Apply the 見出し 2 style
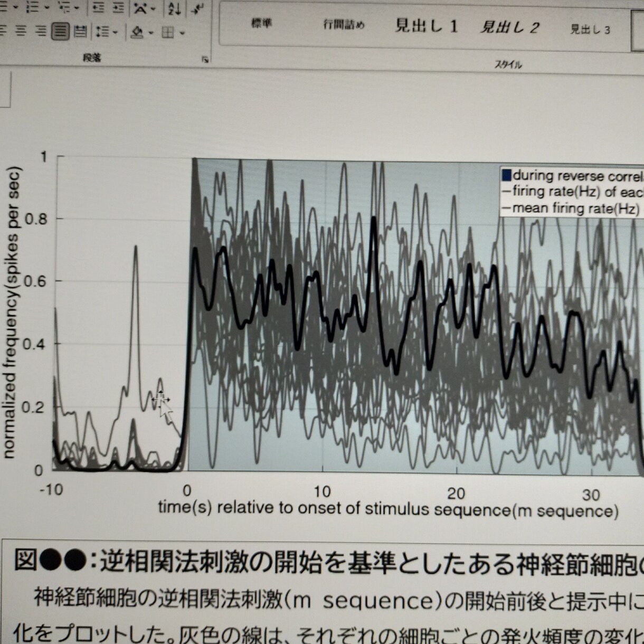This screenshot has width=644, height=644. 509,27
